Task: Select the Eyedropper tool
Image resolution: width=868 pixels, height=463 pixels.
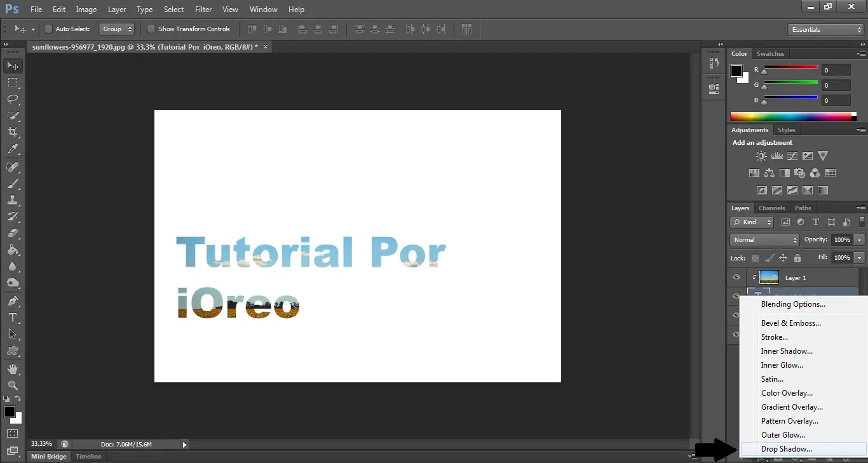Action: point(13,149)
